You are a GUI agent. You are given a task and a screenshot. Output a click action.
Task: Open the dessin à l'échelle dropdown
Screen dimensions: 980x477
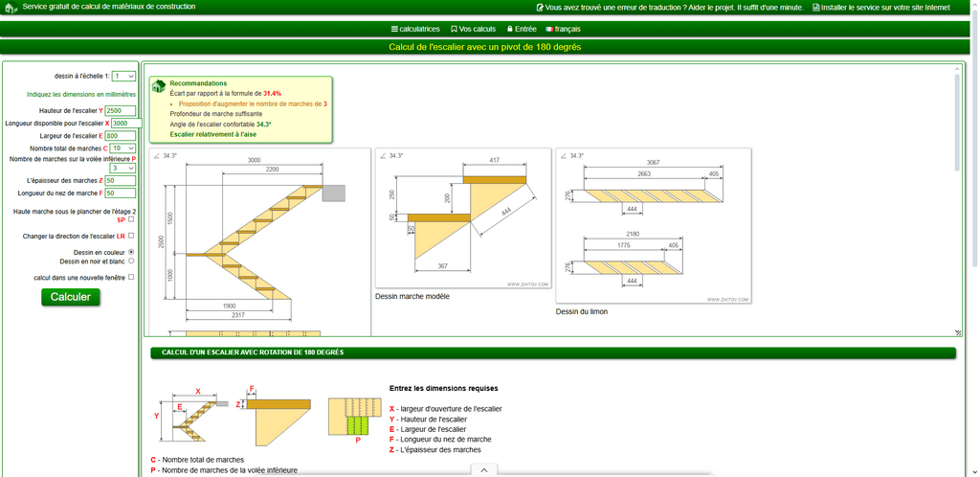click(123, 77)
